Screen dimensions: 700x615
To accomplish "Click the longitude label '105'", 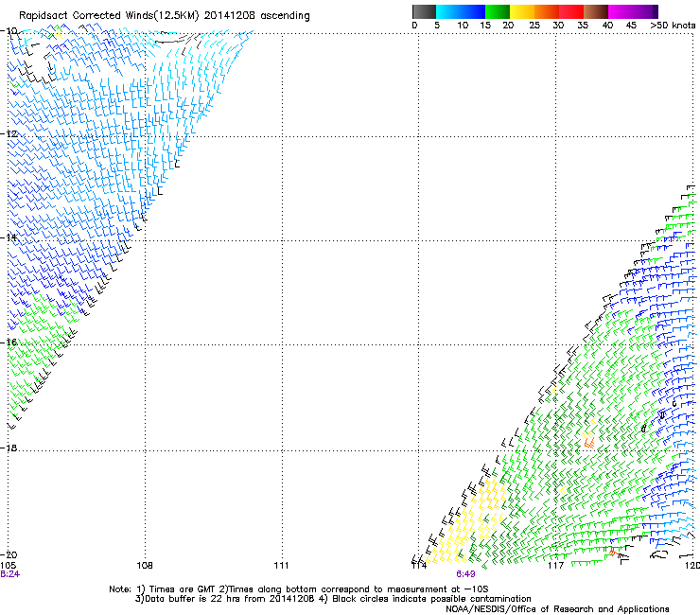I will (9, 566).
